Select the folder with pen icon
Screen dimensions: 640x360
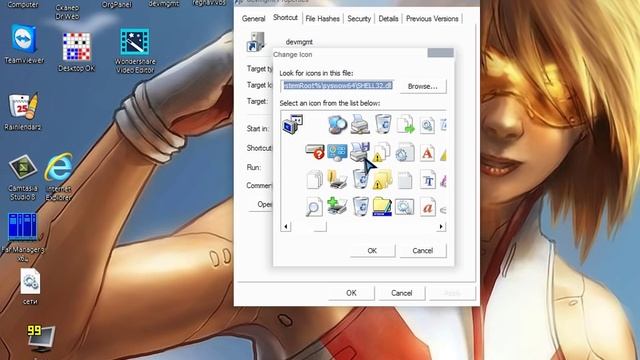tap(382, 207)
